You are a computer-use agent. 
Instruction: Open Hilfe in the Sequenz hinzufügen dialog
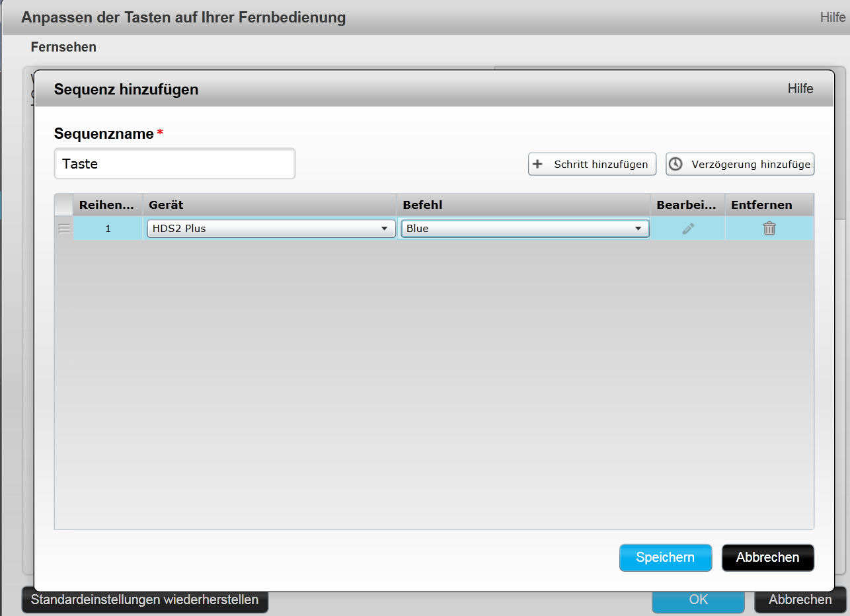[800, 89]
